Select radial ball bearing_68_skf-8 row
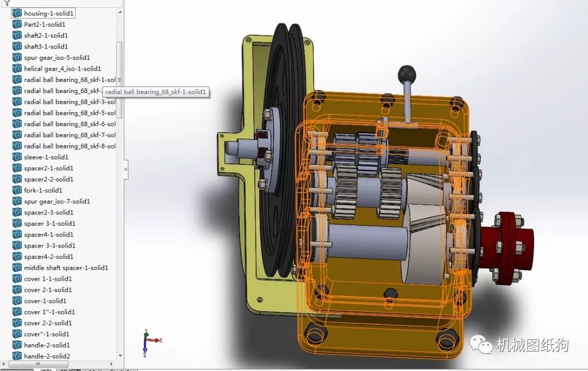The width and height of the screenshot is (588, 371). [70, 146]
